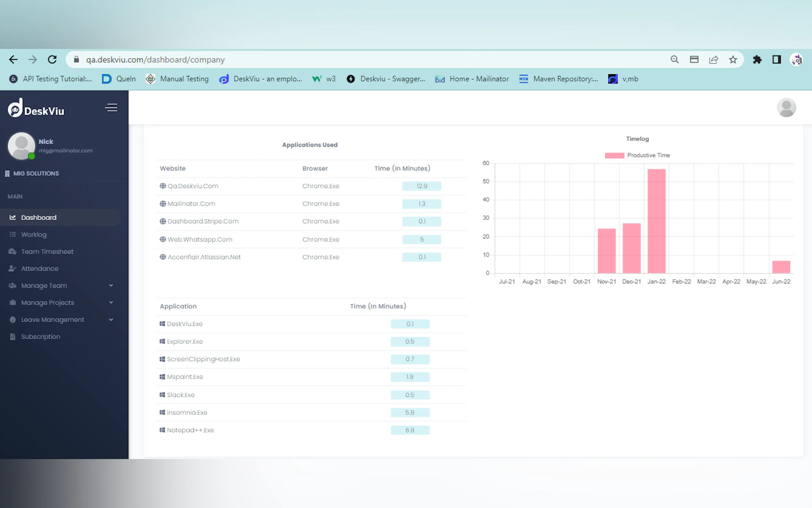
Task: Click the browser address bar URL
Action: [155, 60]
